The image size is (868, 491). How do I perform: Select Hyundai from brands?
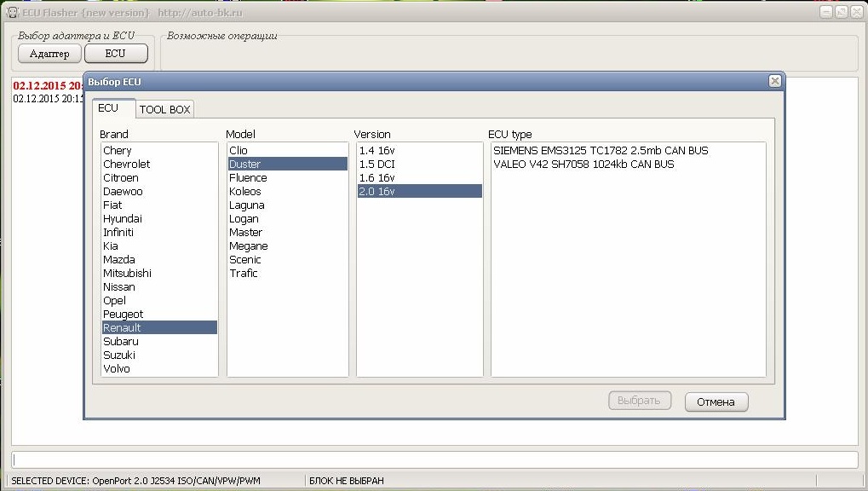click(x=159, y=219)
